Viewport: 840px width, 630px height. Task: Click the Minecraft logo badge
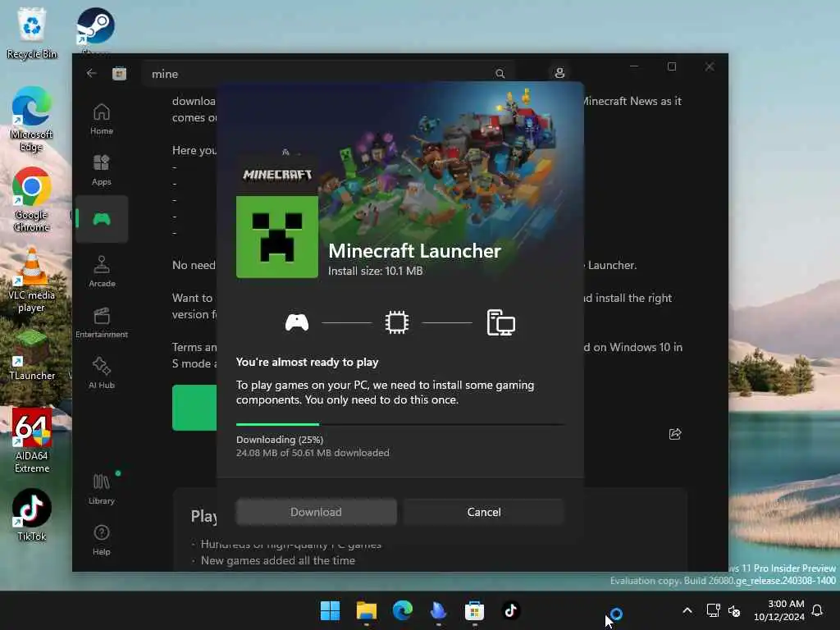pos(277,175)
